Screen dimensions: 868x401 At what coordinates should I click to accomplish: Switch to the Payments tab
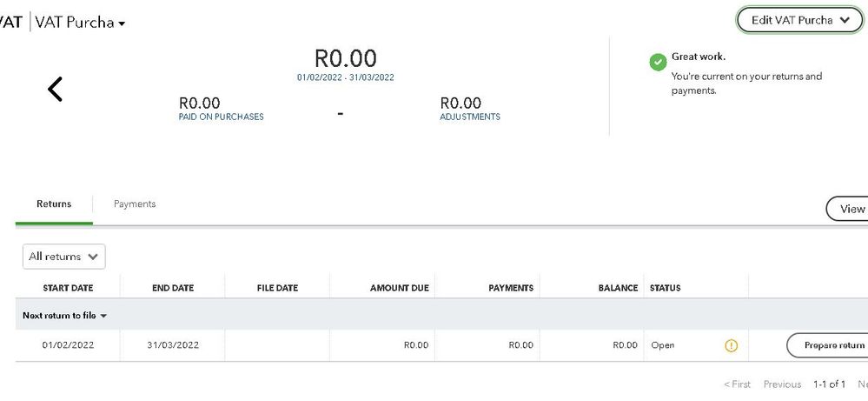coord(135,204)
